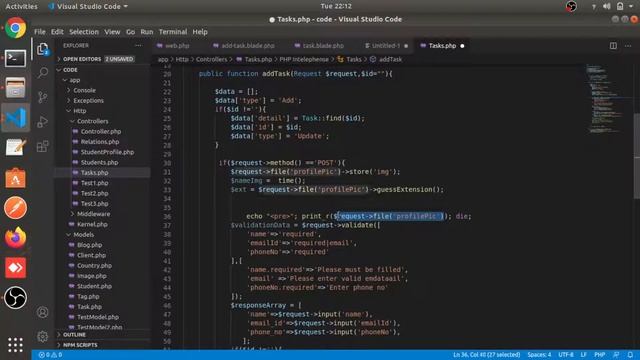Screen dimensions: 640x360
Task: Click the Activities button in top bar
Action: [x=21, y=6]
